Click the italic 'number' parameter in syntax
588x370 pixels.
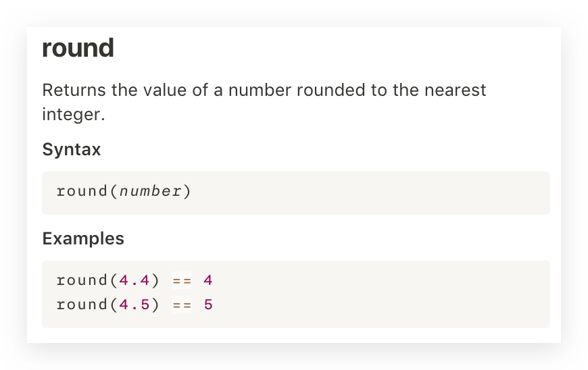pos(151,191)
